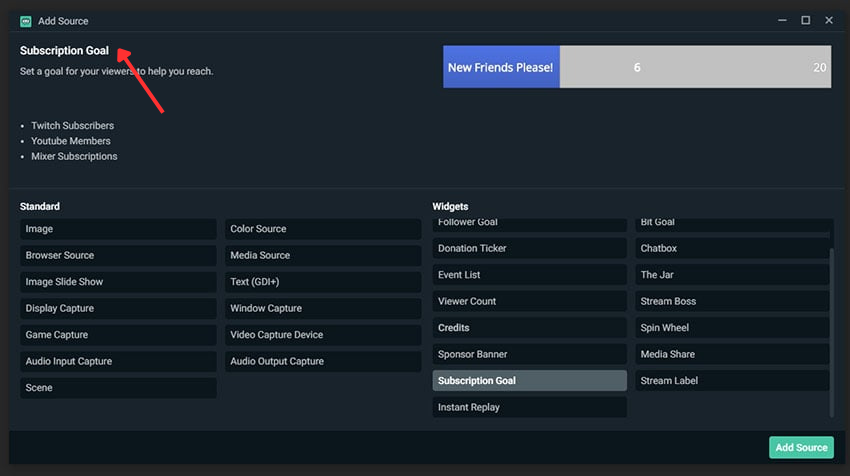Select the Instant Replay widget
Viewport: 850px width, 476px height.
point(529,407)
